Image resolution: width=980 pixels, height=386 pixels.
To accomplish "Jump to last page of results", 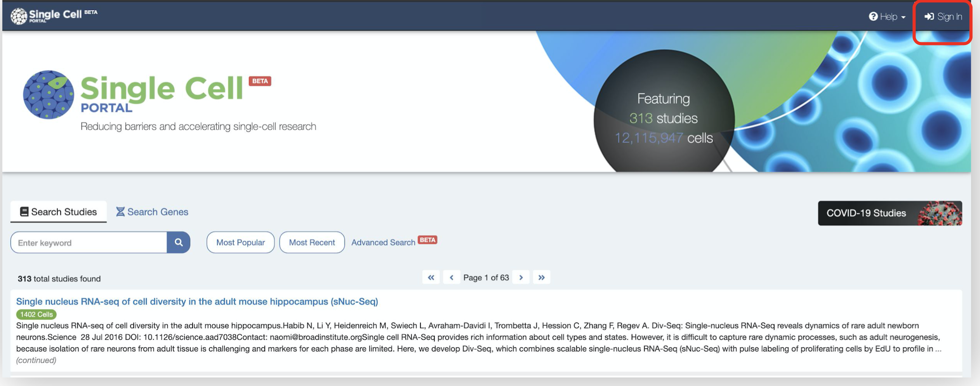I will point(542,277).
